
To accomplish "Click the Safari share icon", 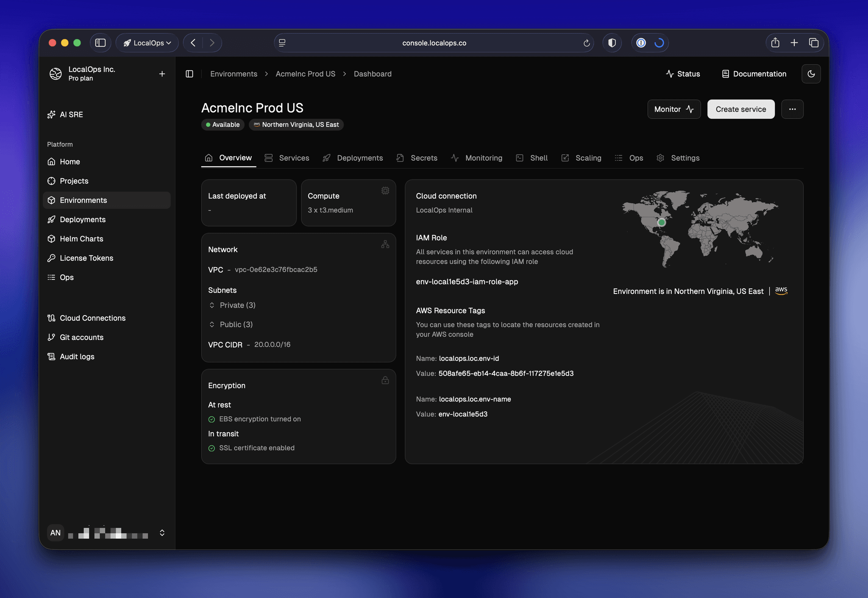I will pyautogui.click(x=775, y=43).
